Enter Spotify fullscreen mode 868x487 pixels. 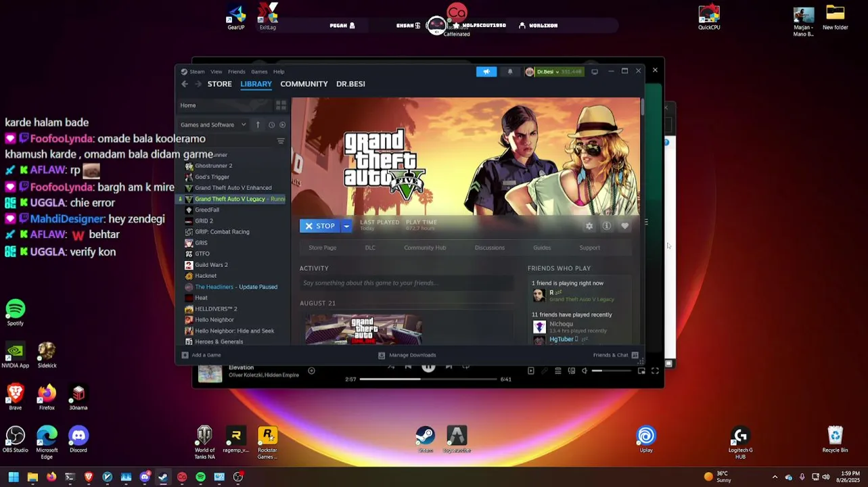click(655, 371)
